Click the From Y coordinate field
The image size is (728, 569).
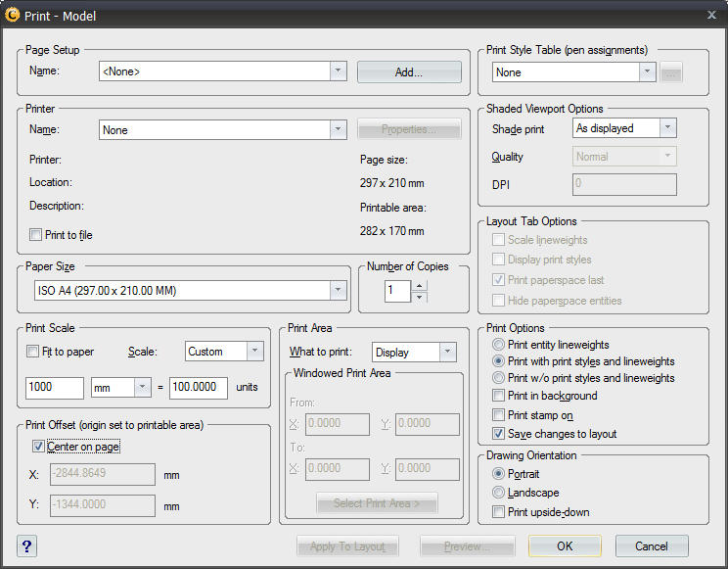coord(428,424)
